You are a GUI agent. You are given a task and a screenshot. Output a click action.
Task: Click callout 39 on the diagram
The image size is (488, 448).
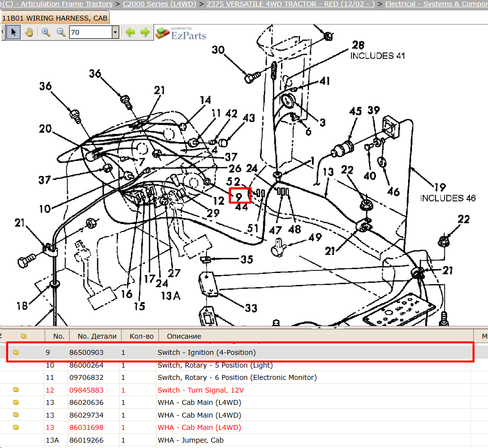pyautogui.click(x=374, y=110)
